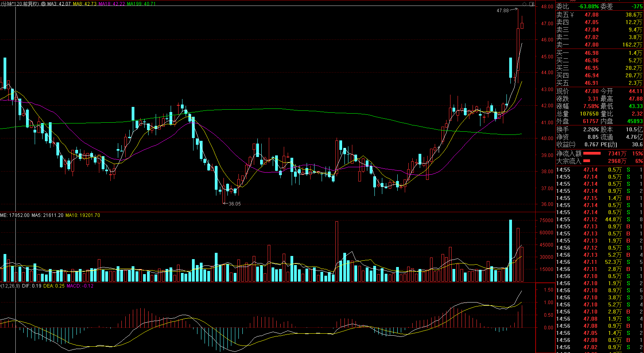Click the 涨幅 value 7.58%

591,106
